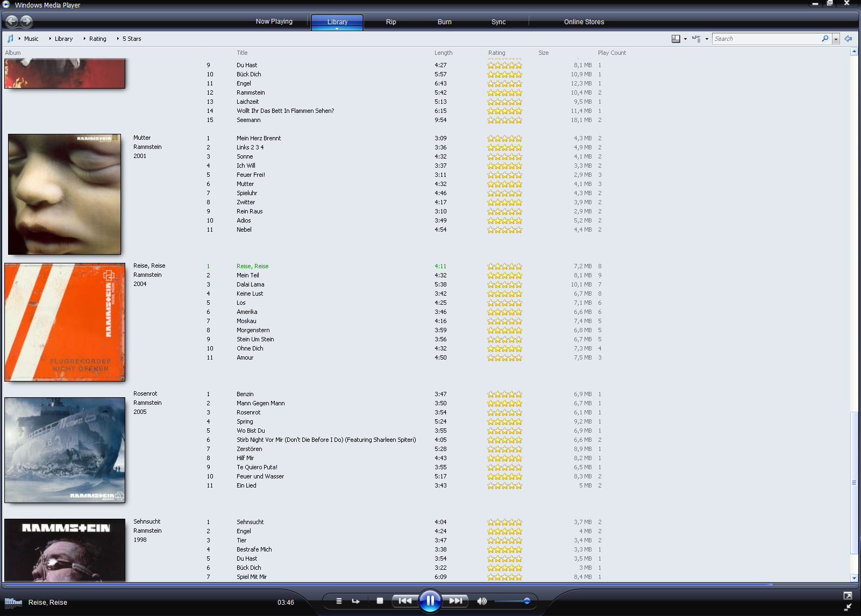Click the magnifier search icon
861x616 pixels.
coord(825,39)
